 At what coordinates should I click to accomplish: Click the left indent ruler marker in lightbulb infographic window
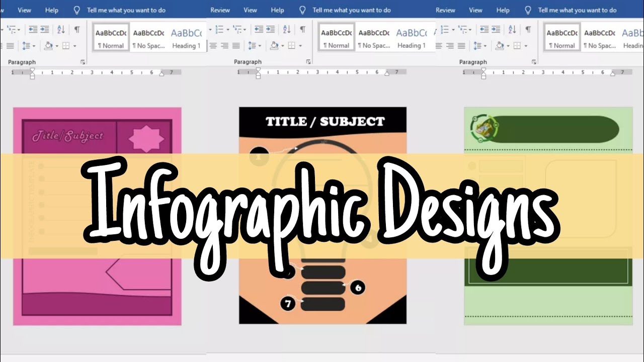tap(258, 74)
